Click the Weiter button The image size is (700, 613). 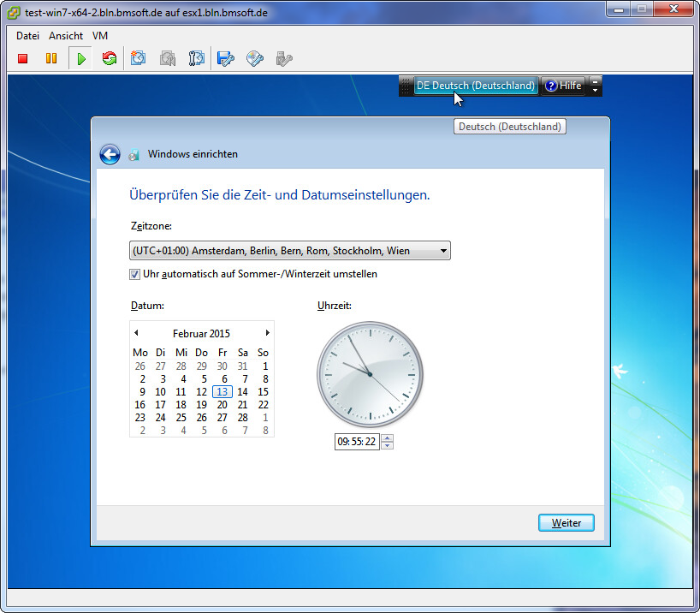click(x=566, y=523)
